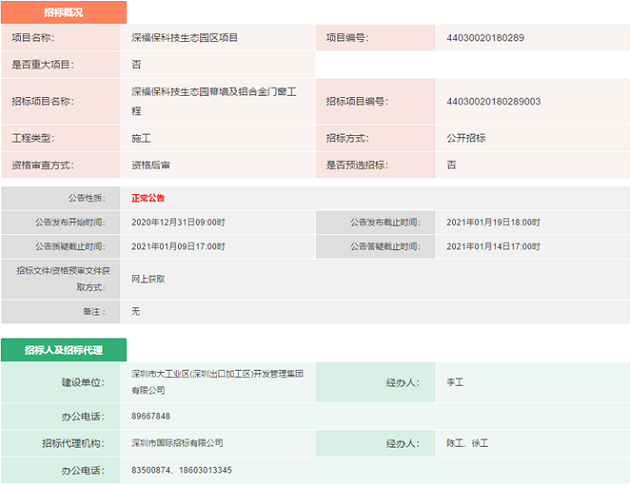The width and height of the screenshot is (630, 487).
Task: Click project number 44030020180289
Action: click(485, 38)
